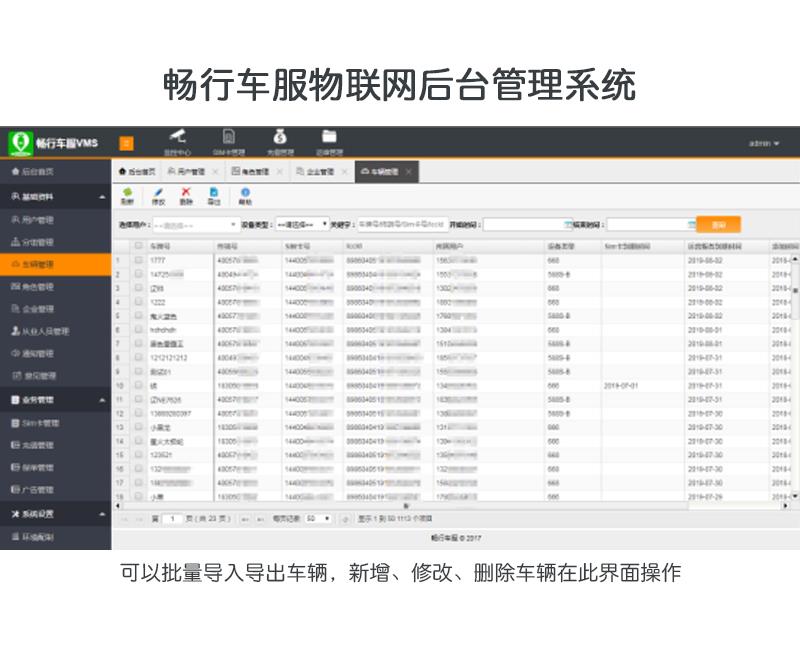Image resolution: width=800 pixels, height=650 pixels.
Task: Switch to the 用户管理 tab
Action: (186, 172)
